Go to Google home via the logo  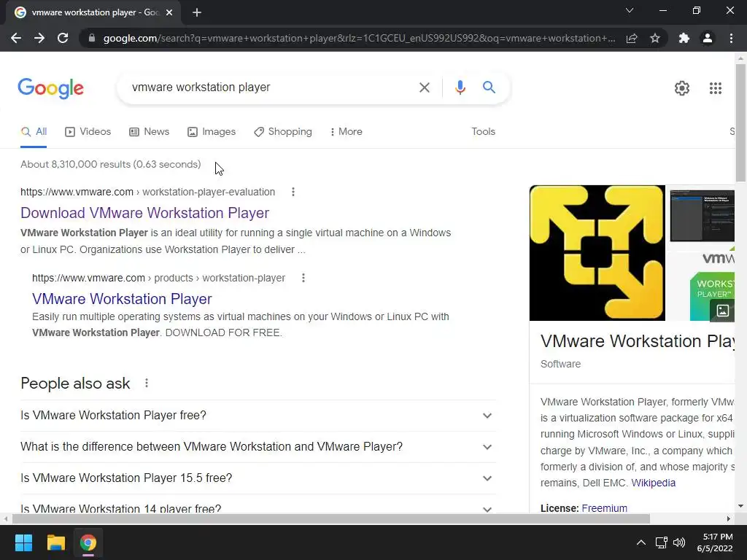tap(50, 88)
